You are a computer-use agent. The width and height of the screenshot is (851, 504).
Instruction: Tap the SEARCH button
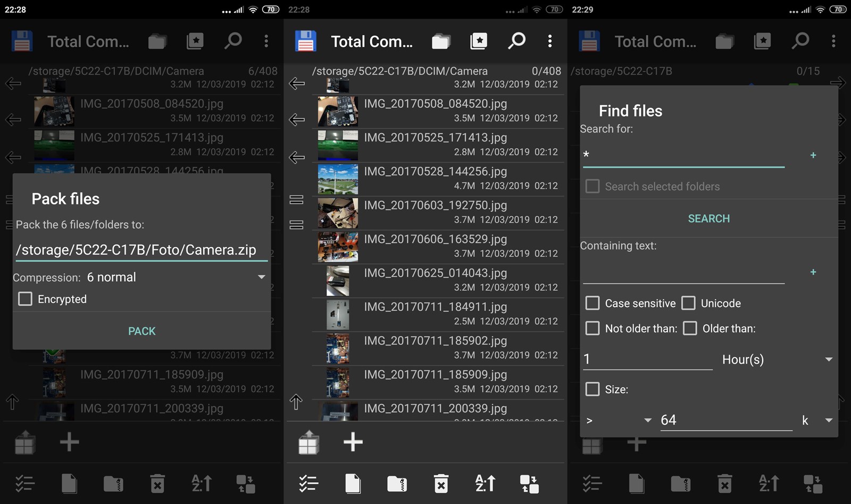pyautogui.click(x=709, y=219)
